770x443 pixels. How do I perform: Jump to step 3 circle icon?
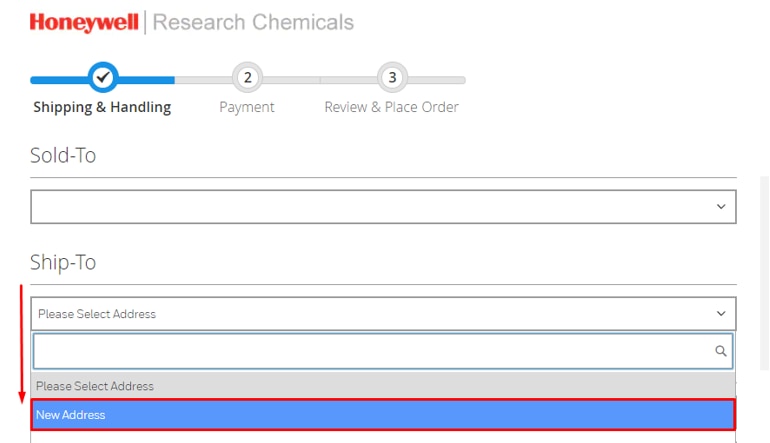[392, 77]
